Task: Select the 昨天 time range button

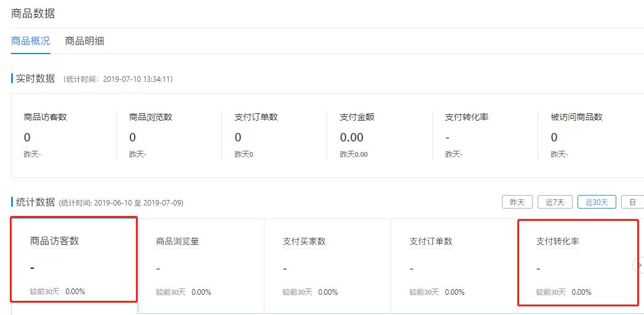Action: point(517,202)
